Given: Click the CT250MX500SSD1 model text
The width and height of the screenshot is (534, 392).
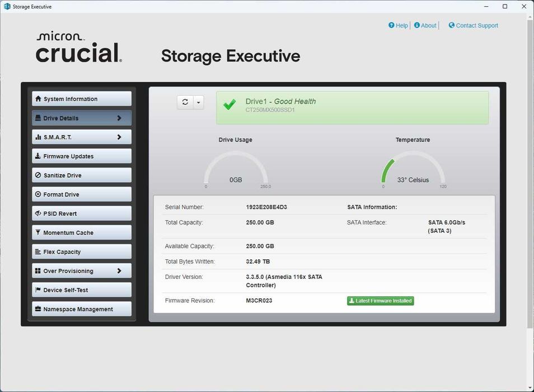Looking at the screenshot, I should pyautogui.click(x=270, y=110).
